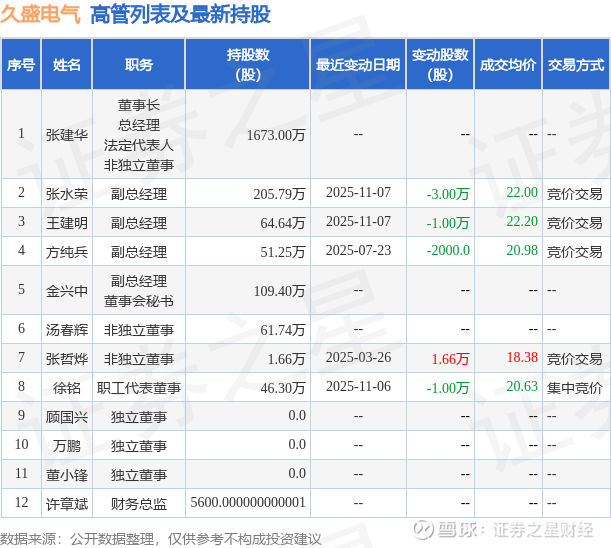Select the name 张水荣

67,193
